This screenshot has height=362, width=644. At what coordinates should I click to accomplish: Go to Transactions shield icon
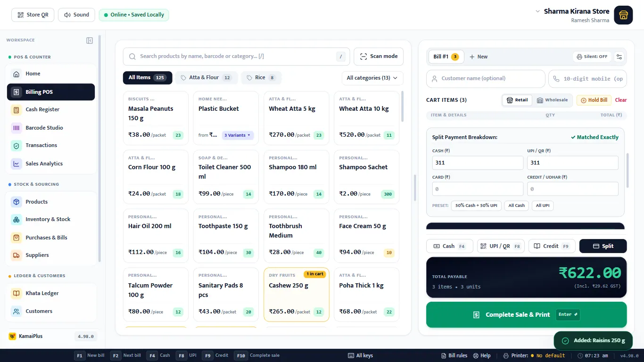click(17, 146)
